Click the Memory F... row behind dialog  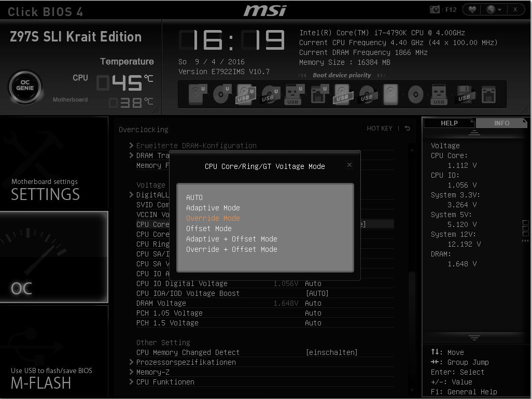tap(152, 165)
